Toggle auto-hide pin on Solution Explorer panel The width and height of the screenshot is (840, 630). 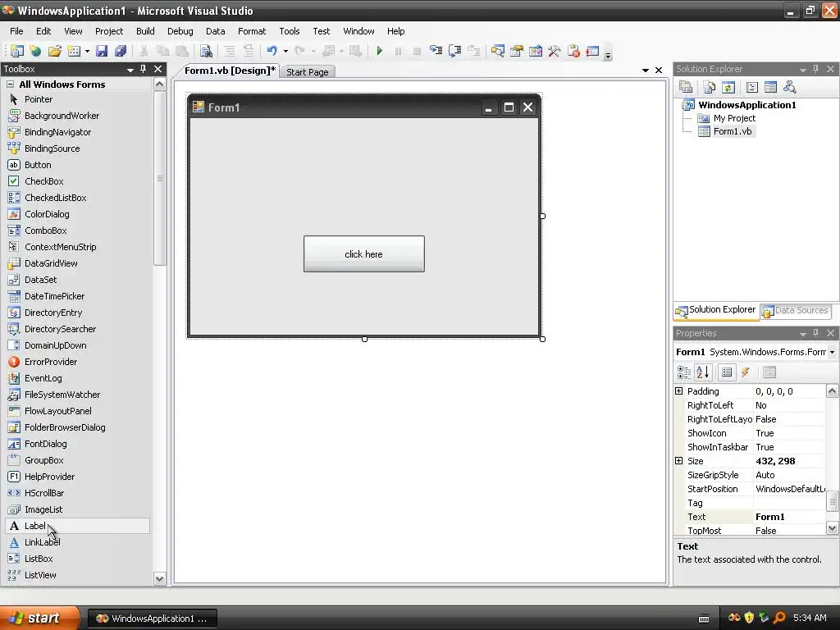[816, 69]
